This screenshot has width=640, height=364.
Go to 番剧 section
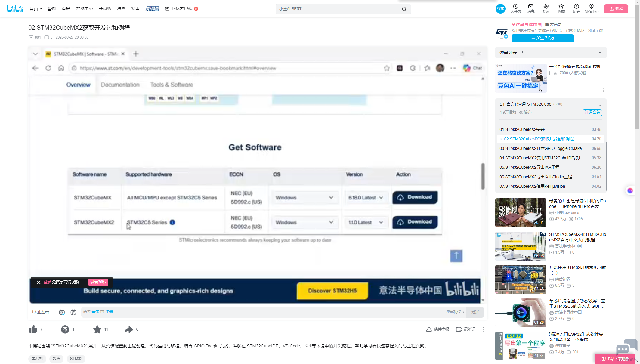click(x=52, y=9)
